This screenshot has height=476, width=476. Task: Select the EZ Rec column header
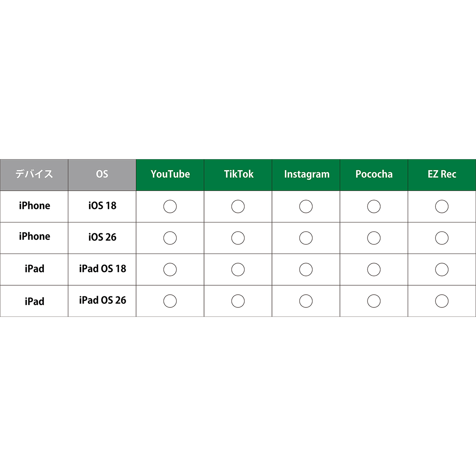(442, 174)
